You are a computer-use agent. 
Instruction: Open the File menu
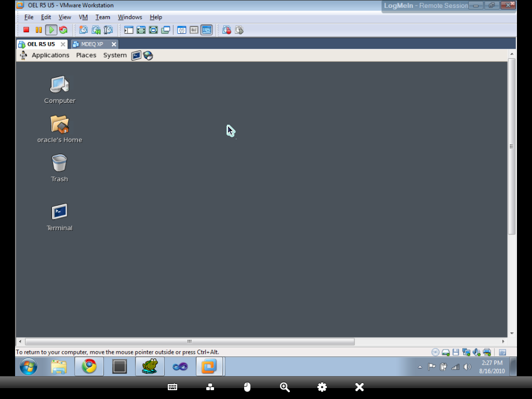pos(29,17)
